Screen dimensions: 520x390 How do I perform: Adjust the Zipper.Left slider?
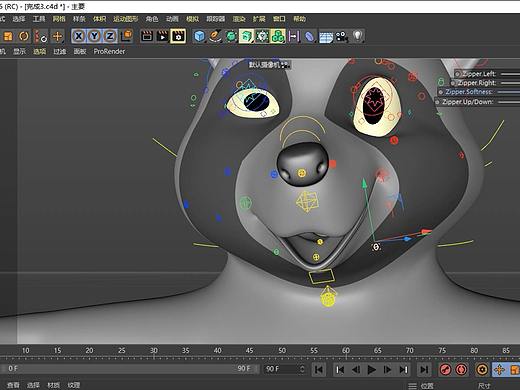(510, 74)
